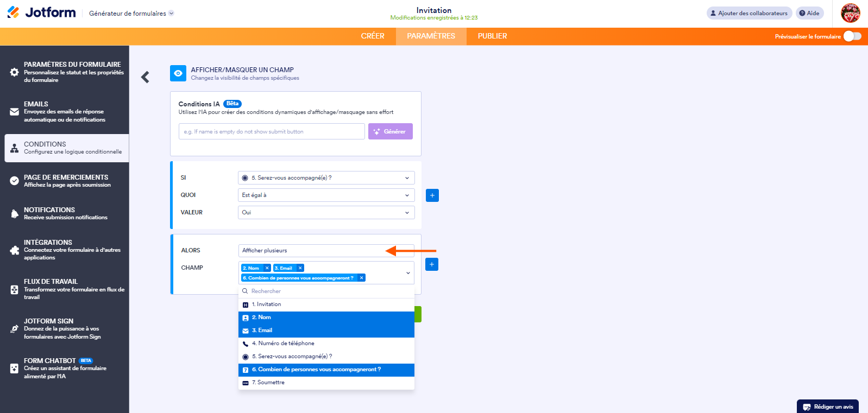Screen dimensions: 868x413
Task: Click the blue plus icon beside QUOI
Action: click(x=432, y=195)
